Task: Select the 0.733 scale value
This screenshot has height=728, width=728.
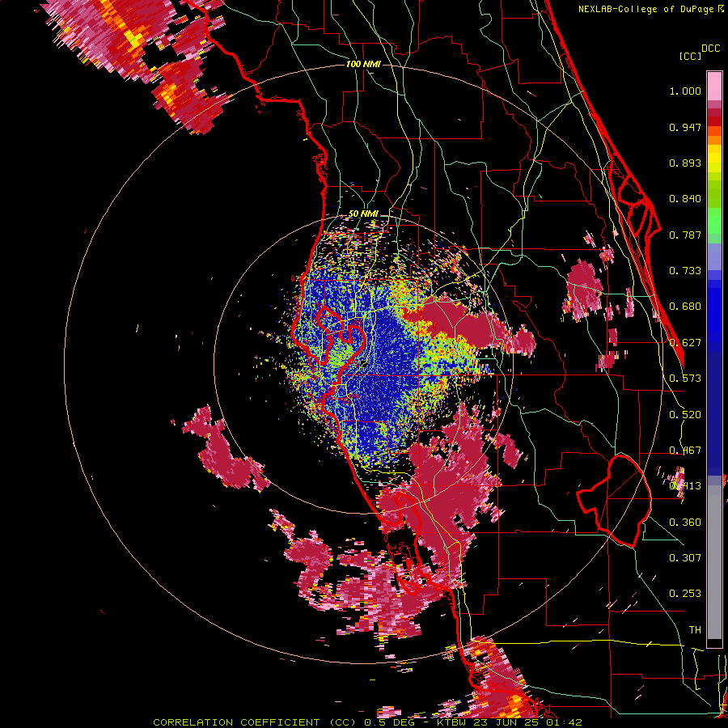Action: tap(685, 271)
